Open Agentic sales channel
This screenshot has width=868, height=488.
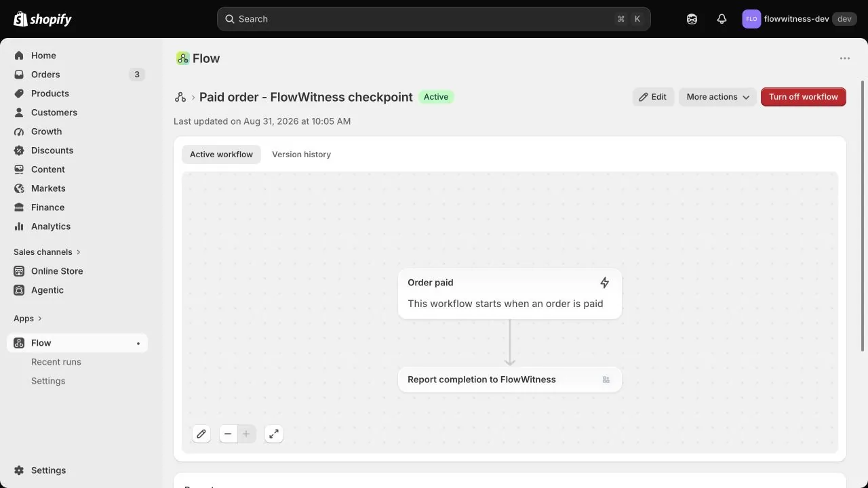(77, 290)
